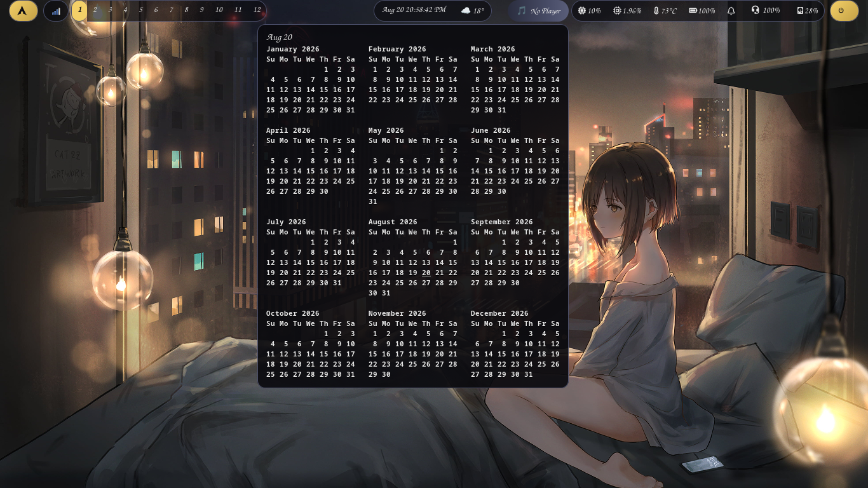Click the August 2026 month title

pyautogui.click(x=393, y=222)
